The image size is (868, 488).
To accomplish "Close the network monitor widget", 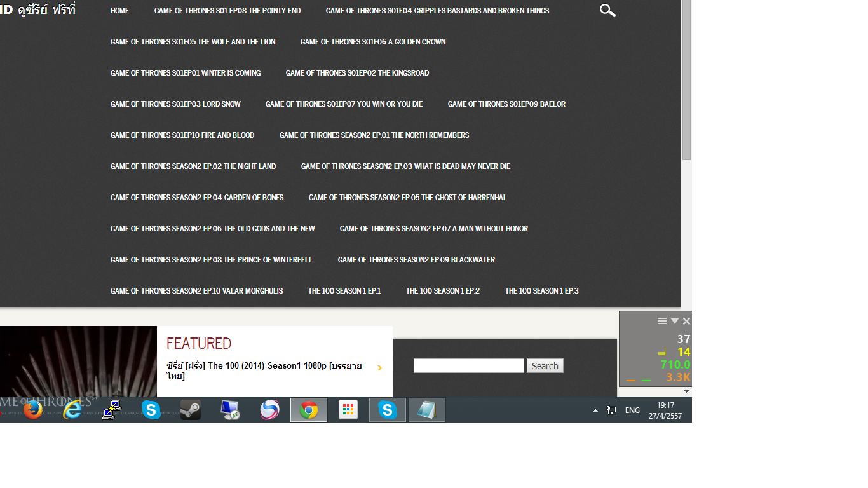I will [x=686, y=321].
